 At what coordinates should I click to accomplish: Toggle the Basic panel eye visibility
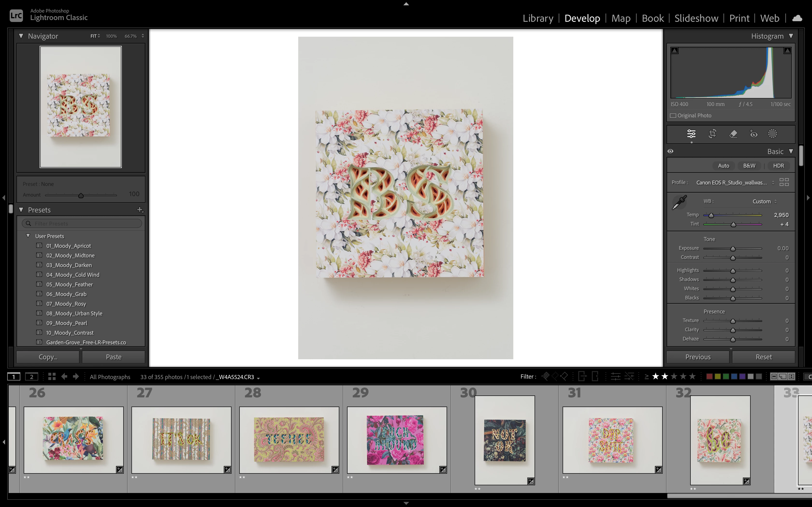tap(670, 151)
